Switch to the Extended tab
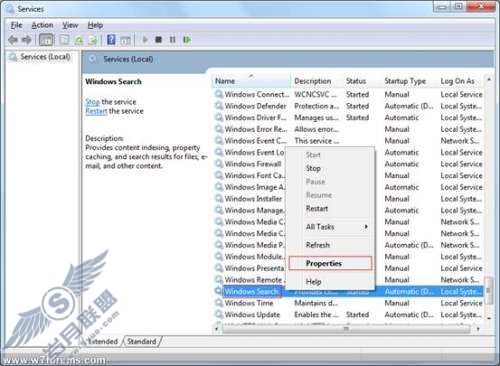This screenshot has height=366, width=500. tap(103, 341)
